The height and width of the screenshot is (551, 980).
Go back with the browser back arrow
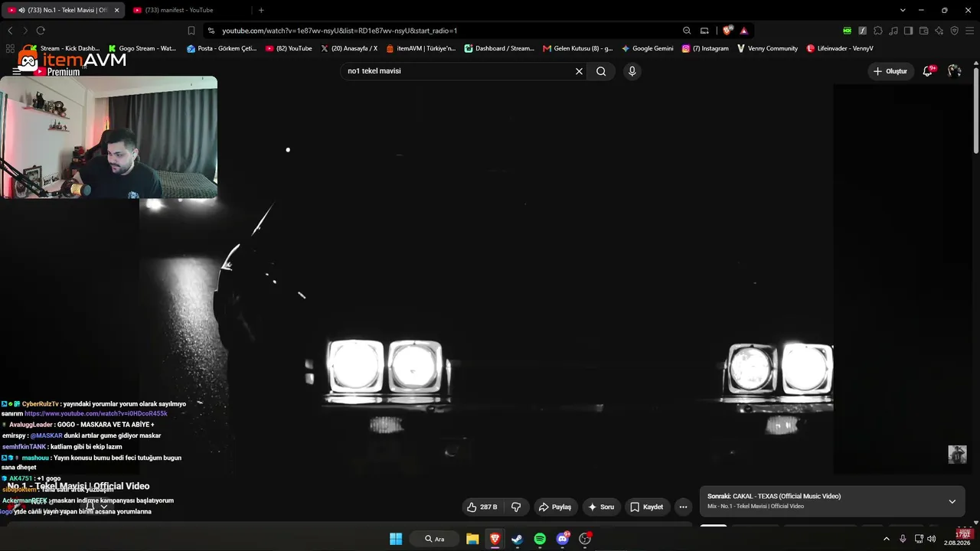[x=10, y=31]
